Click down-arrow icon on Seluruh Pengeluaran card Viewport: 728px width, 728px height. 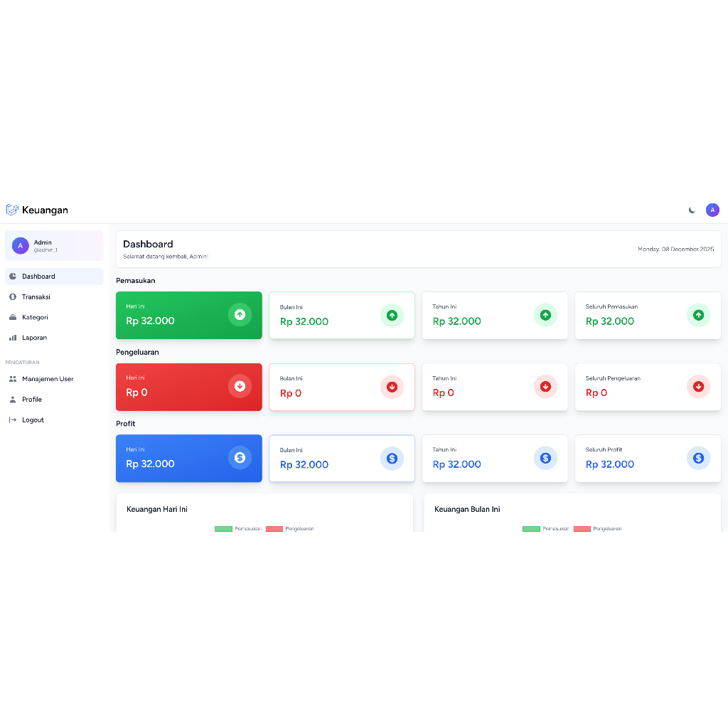click(x=698, y=387)
